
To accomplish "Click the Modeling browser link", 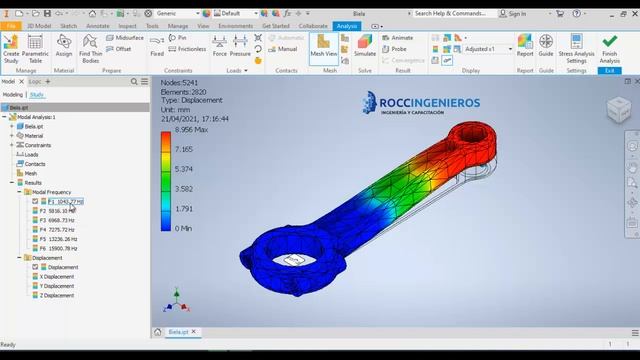I will [13, 95].
